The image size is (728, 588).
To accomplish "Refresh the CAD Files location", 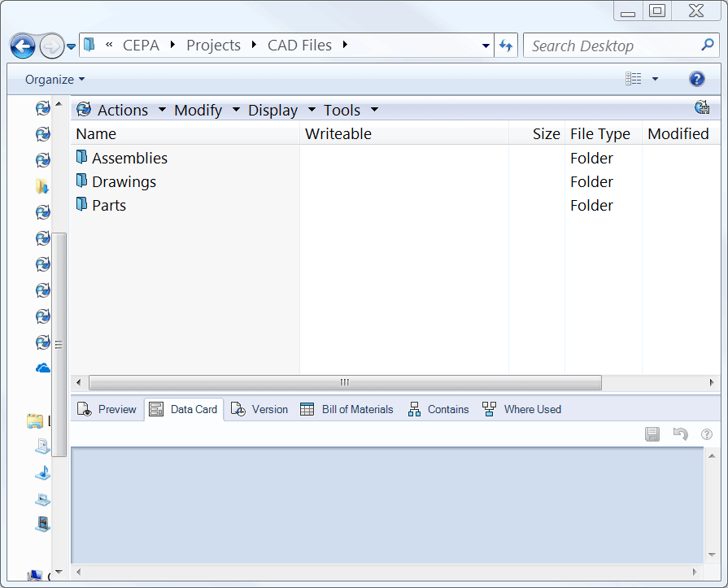I will point(506,46).
